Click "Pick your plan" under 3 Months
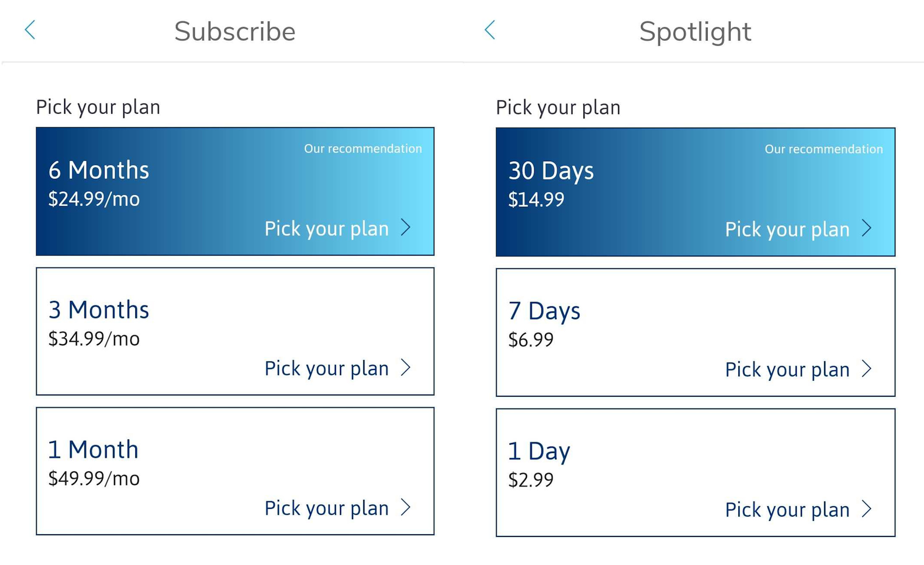Viewport: 924px width, 565px height. pyautogui.click(x=326, y=369)
